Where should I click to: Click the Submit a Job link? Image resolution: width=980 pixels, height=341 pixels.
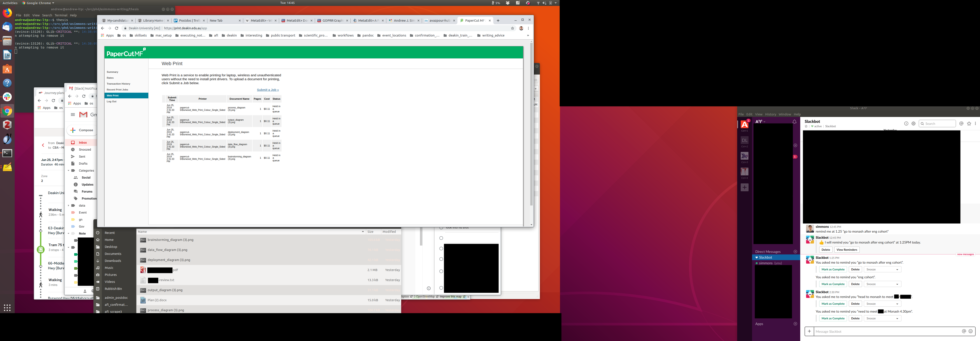268,90
